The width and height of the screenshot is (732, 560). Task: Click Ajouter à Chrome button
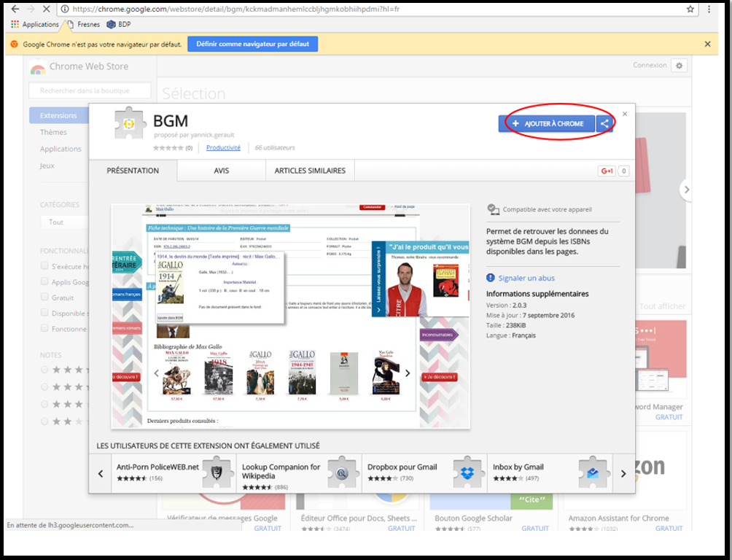(x=547, y=124)
